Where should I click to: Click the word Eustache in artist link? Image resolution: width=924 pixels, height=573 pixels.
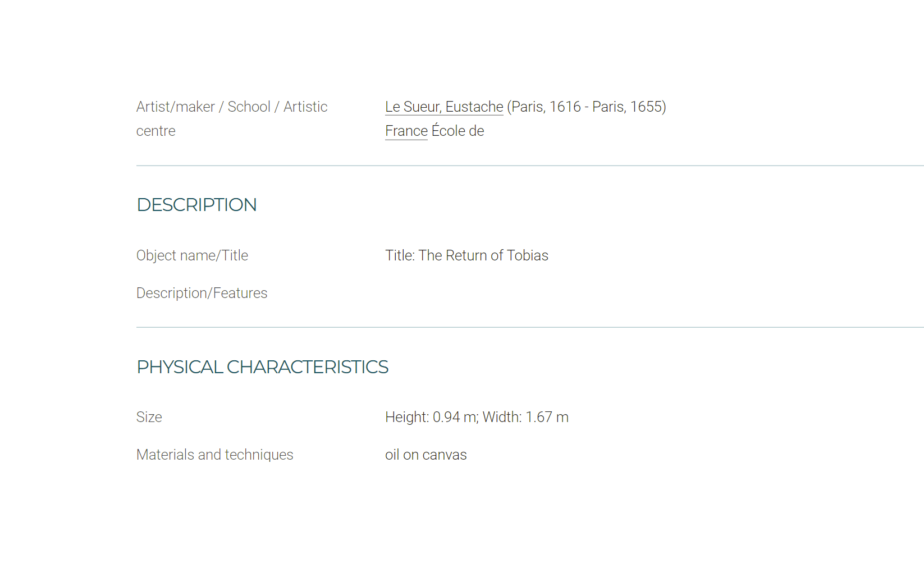tap(474, 107)
